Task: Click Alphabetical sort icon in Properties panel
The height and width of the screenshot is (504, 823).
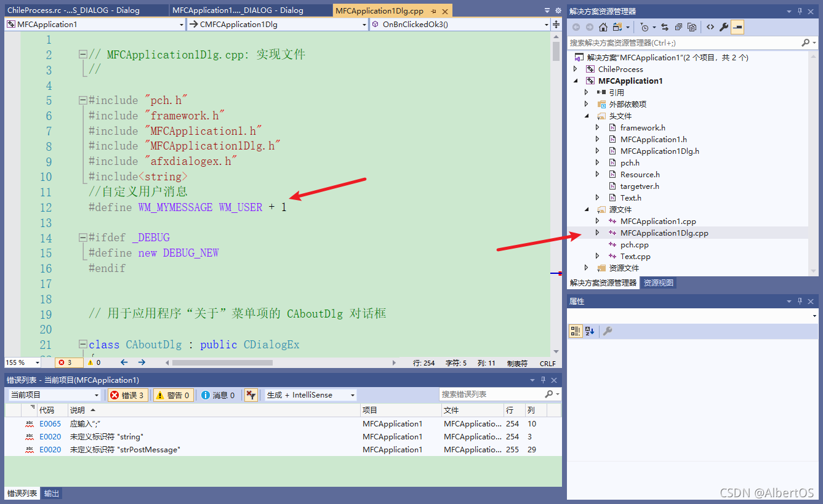Action: pos(590,331)
